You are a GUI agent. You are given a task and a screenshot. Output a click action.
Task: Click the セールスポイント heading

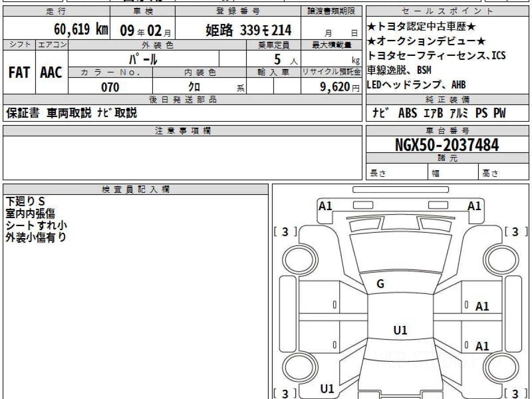(448, 12)
